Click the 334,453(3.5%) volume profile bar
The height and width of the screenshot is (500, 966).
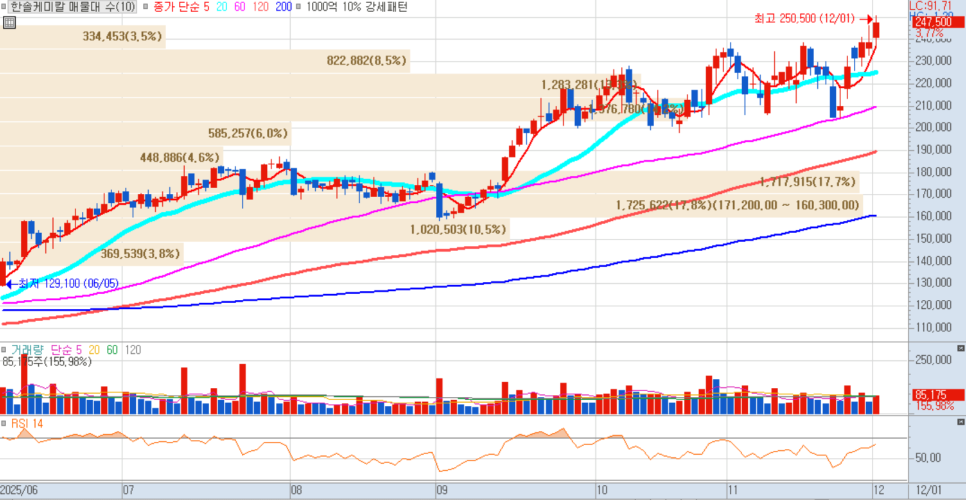83,36
